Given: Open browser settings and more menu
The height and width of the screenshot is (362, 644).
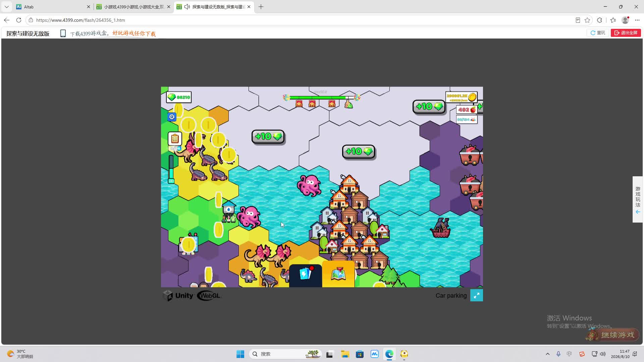Looking at the screenshot, I should (x=637, y=20).
